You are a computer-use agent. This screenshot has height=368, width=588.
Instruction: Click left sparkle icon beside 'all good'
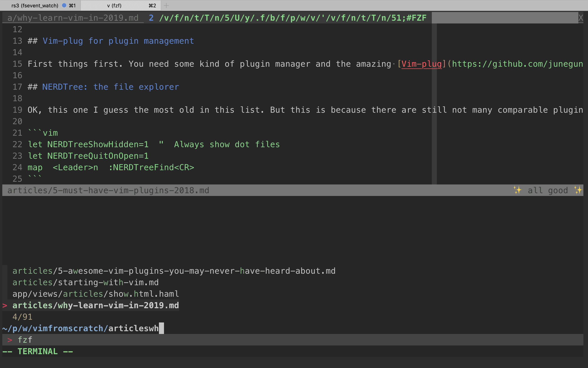point(518,190)
